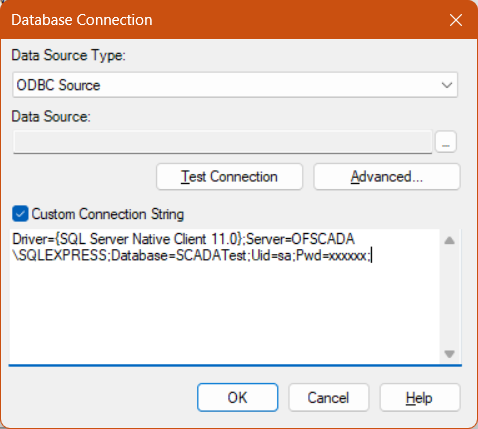Browse for a data source with ellipsis button
The height and width of the screenshot is (429, 478).
tap(446, 142)
